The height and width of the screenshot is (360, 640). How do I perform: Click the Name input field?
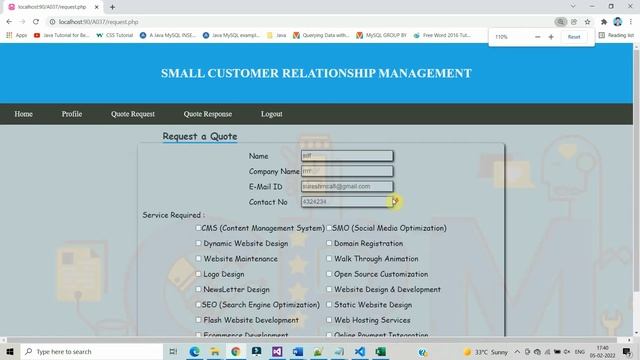347,156
